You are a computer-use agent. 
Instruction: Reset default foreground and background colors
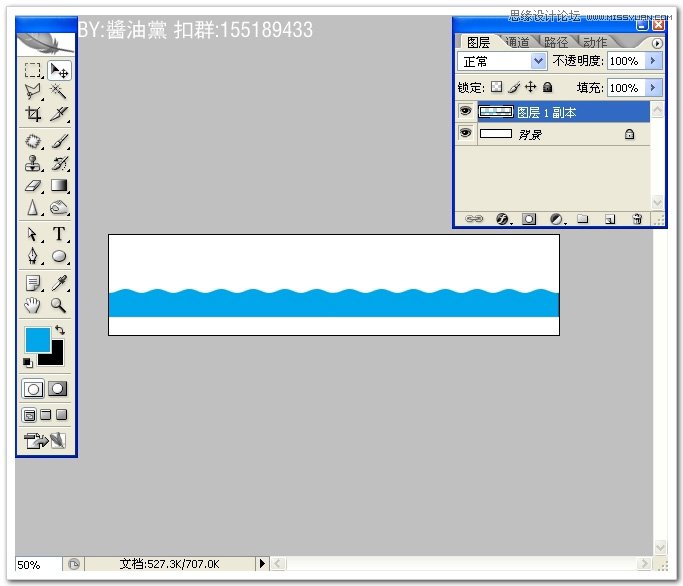pyautogui.click(x=27, y=362)
